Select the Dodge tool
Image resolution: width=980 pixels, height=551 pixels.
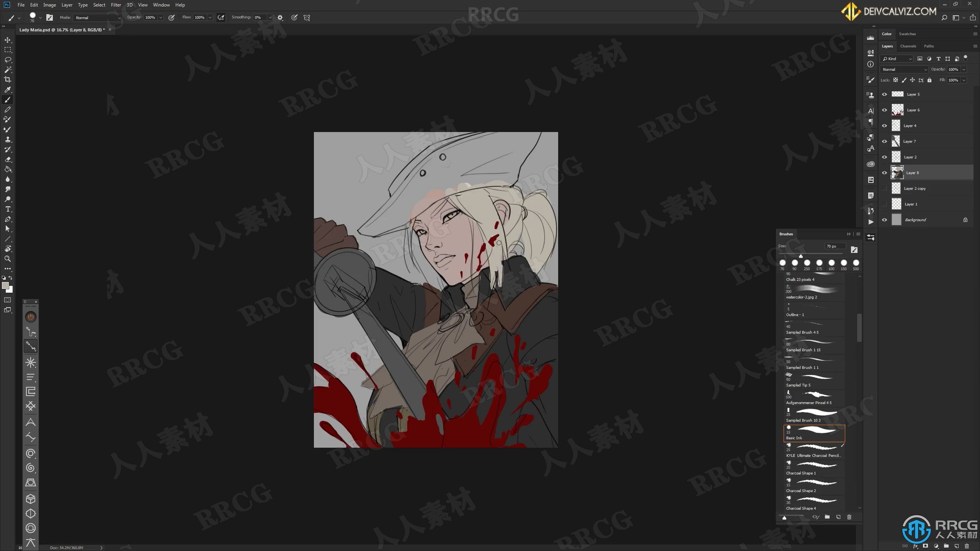(x=8, y=199)
